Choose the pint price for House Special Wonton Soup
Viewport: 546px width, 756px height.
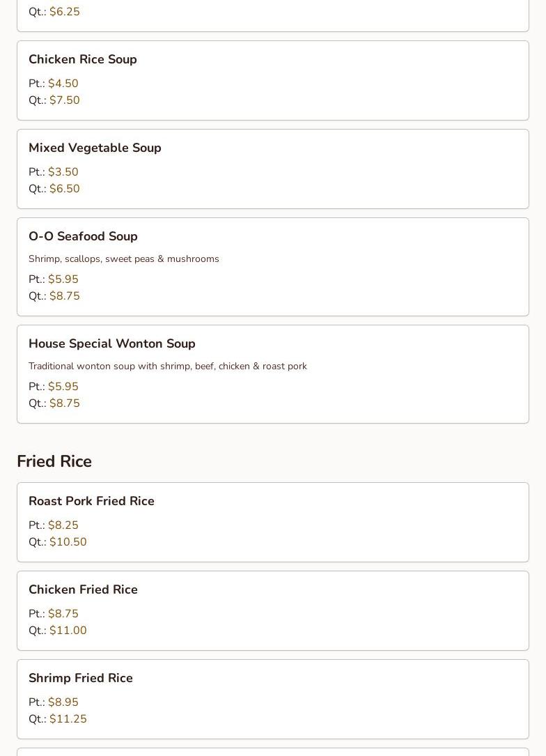[x=63, y=387]
